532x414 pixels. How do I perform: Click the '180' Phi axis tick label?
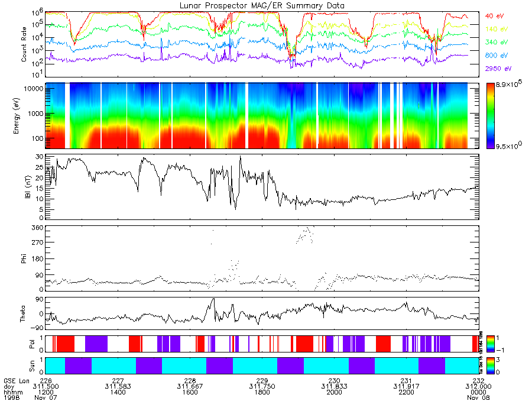[38, 259]
